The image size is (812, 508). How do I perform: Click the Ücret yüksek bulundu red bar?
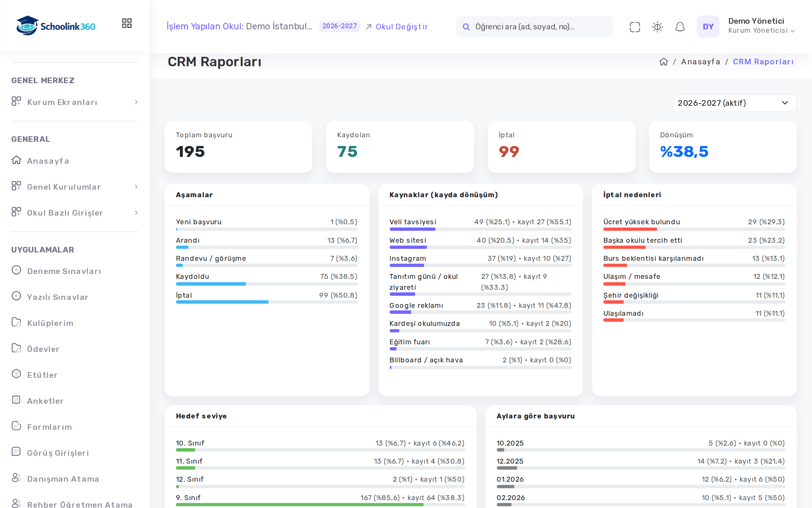[630, 229]
